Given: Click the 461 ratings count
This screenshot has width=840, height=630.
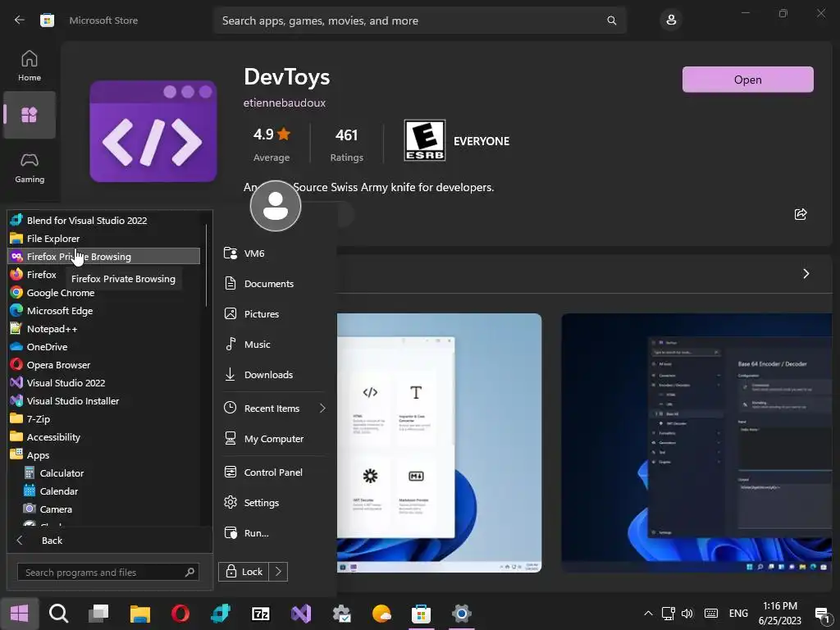Looking at the screenshot, I should click(347, 135).
